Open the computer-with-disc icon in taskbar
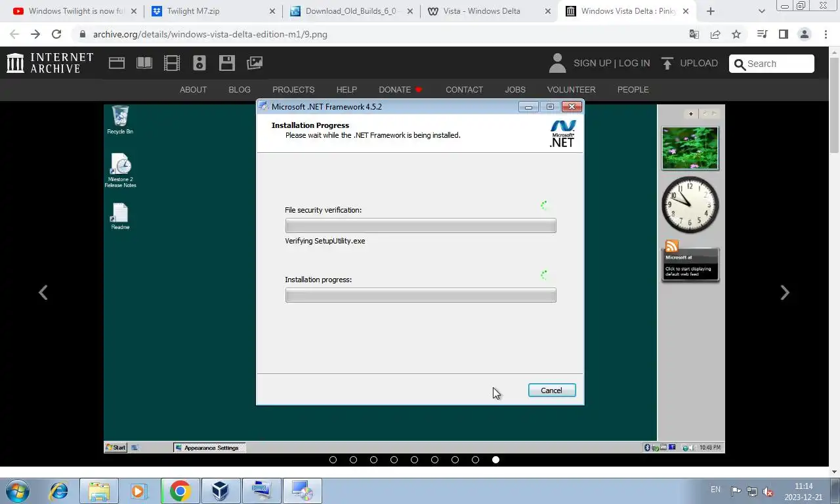This screenshot has height=504, width=840. pos(302,491)
